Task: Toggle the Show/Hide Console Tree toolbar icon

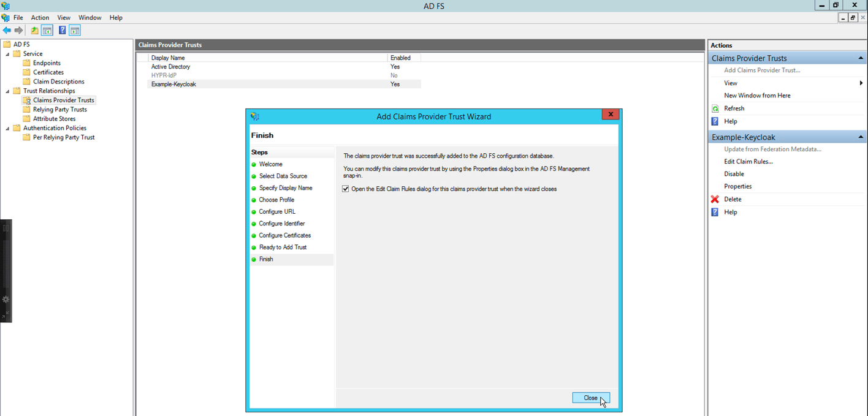Action: click(47, 30)
